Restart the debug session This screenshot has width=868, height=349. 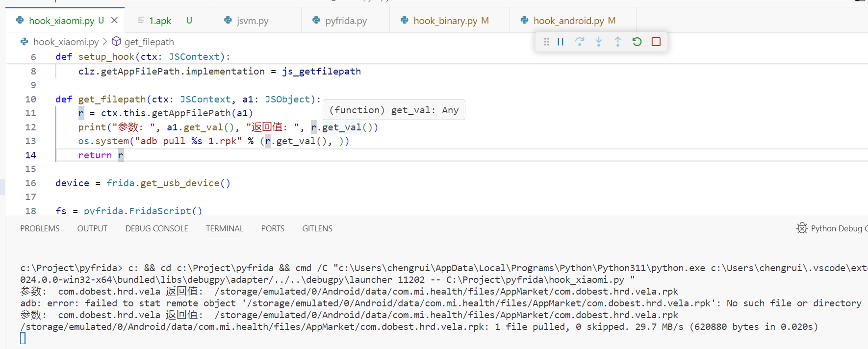tap(637, 42)
